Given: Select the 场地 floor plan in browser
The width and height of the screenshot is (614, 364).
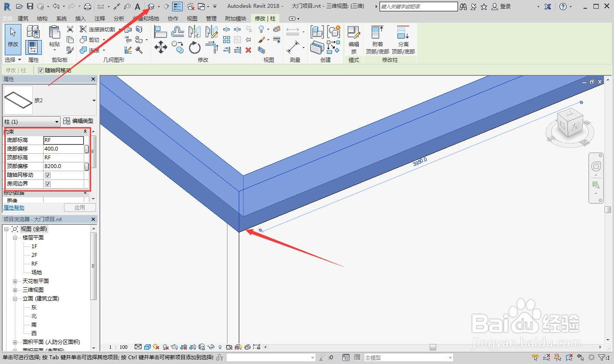Looking at the screenshot, I should (37, 273).
